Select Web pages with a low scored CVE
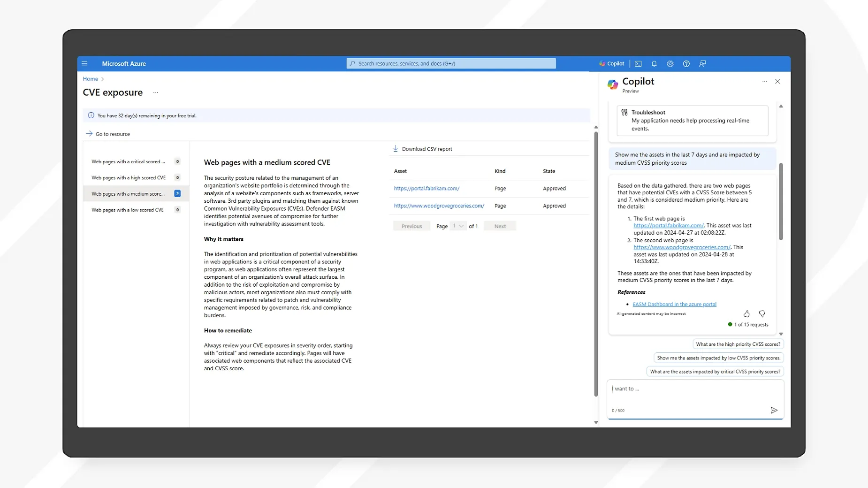 click(136, 210)
